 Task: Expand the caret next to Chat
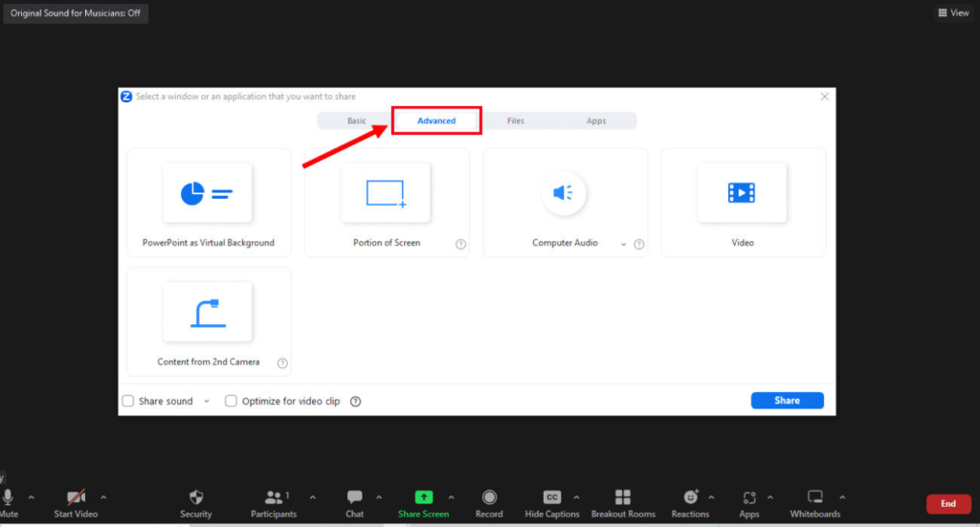click(x=379, y=497)
